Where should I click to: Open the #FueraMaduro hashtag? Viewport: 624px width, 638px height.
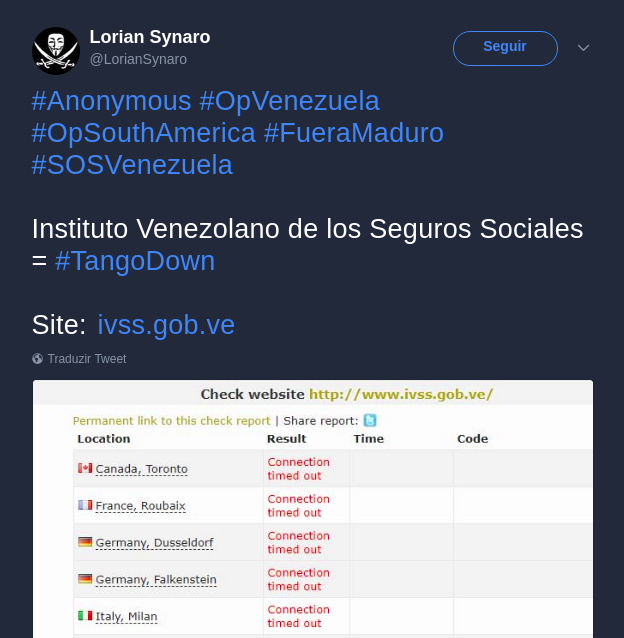click(x=354, y=133)
